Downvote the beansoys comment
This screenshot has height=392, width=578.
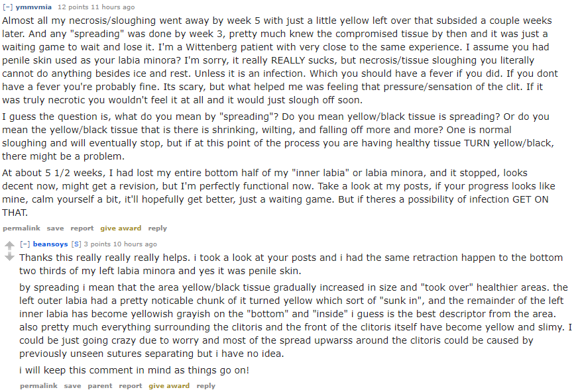[9, 256]
